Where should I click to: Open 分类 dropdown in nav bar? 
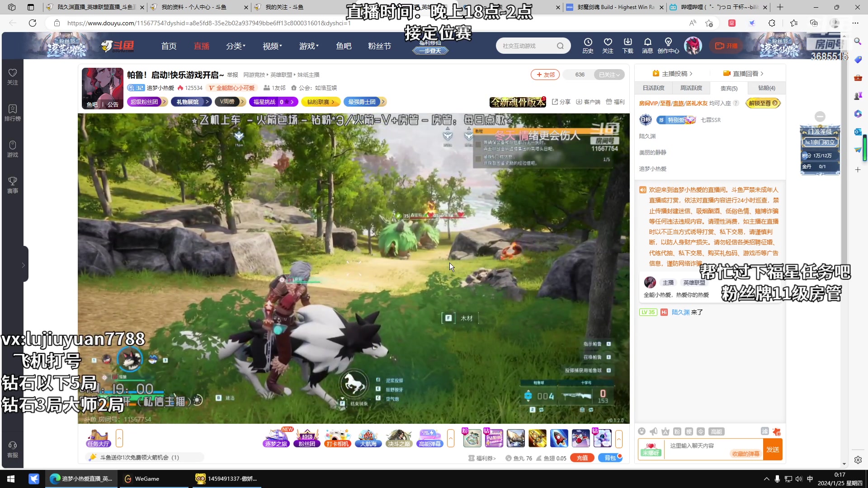[x=236, y=46]
